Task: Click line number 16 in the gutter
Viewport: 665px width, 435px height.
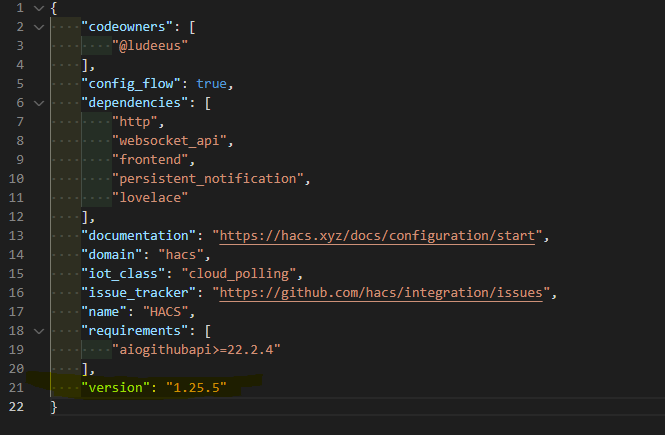Action: coord(16,293)
